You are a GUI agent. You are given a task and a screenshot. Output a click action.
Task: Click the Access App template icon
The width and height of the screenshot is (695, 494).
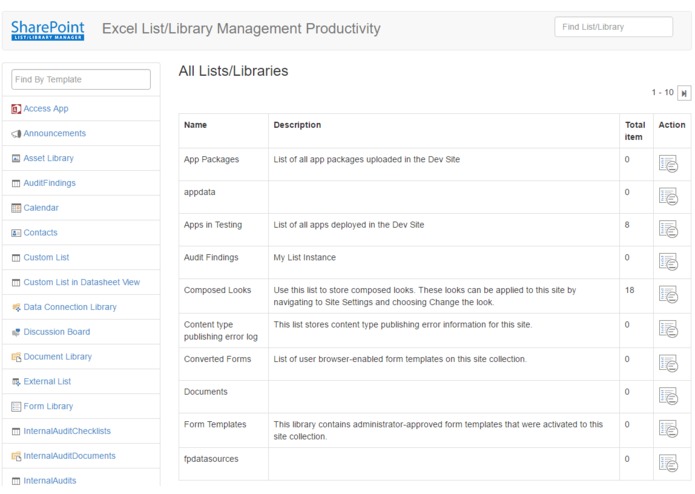(x=16, y=109)
